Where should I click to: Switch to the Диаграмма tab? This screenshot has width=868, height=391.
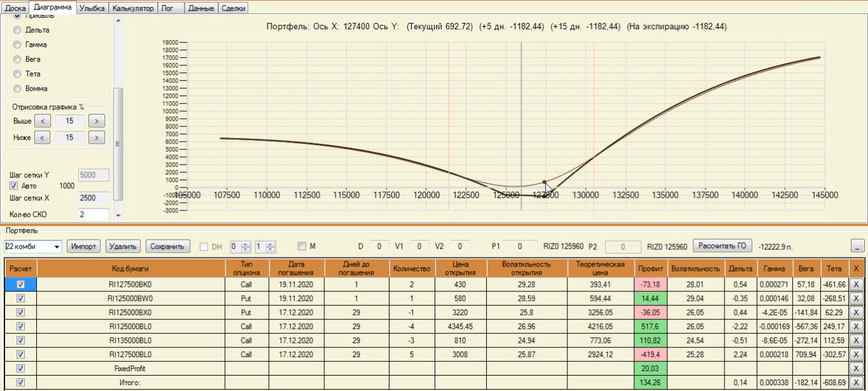click(53, 8)
